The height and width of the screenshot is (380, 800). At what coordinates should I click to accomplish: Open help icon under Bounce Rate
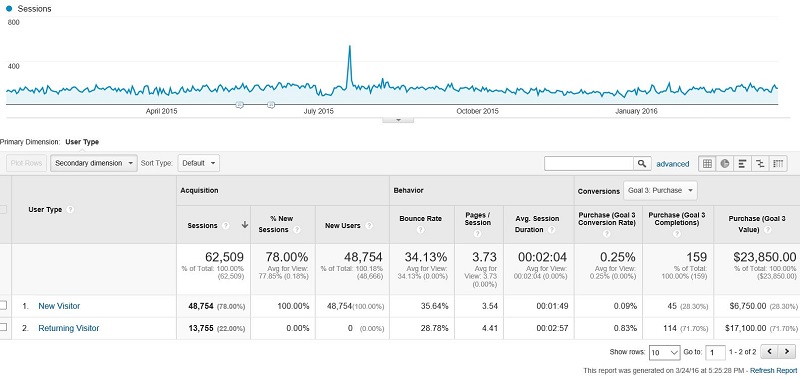(x=420, y=230)
